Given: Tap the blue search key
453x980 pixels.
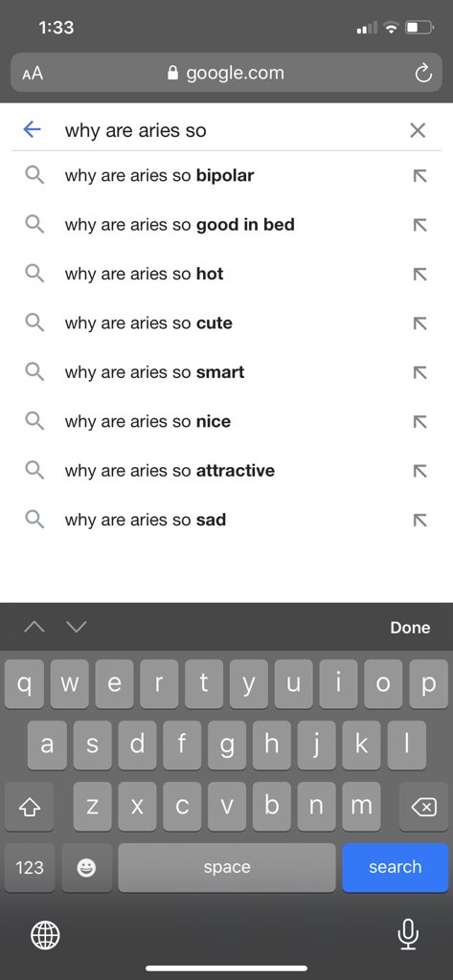Looking at the screenshot, I should (x=395, y=867).
